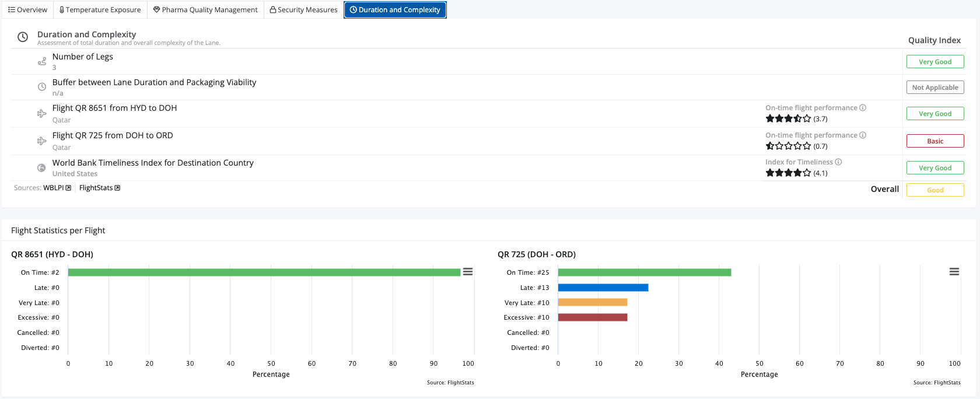
Task: Click the airplane icon for Flight QR 8651
Action: [x=42, y=114]
